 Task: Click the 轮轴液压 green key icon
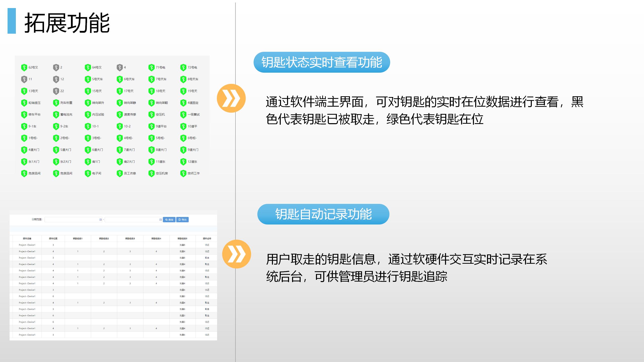24,103
